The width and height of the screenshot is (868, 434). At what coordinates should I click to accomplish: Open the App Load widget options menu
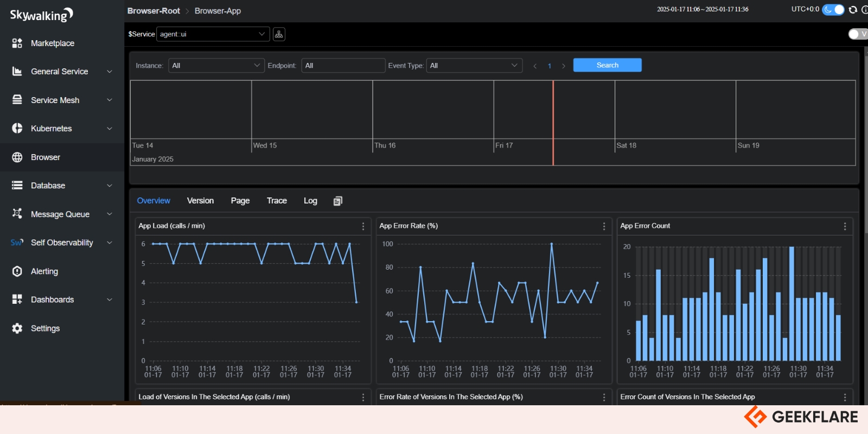coord(363,226)
